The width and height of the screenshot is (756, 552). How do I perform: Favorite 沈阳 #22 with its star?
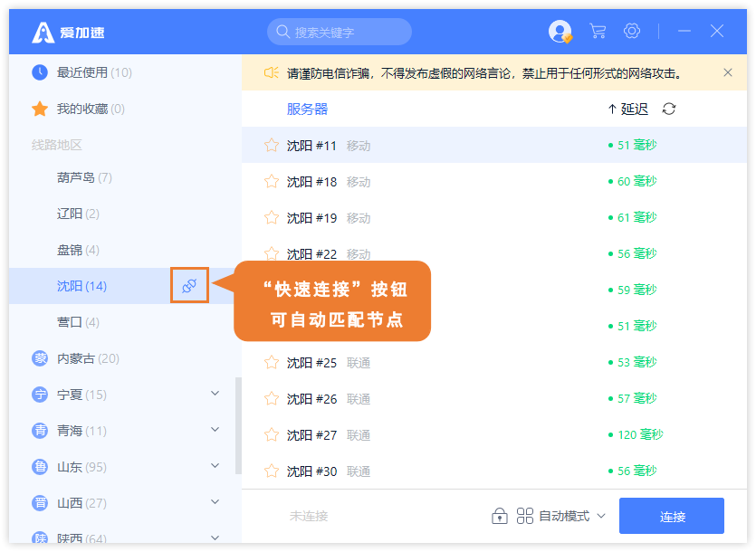point(272,253)
